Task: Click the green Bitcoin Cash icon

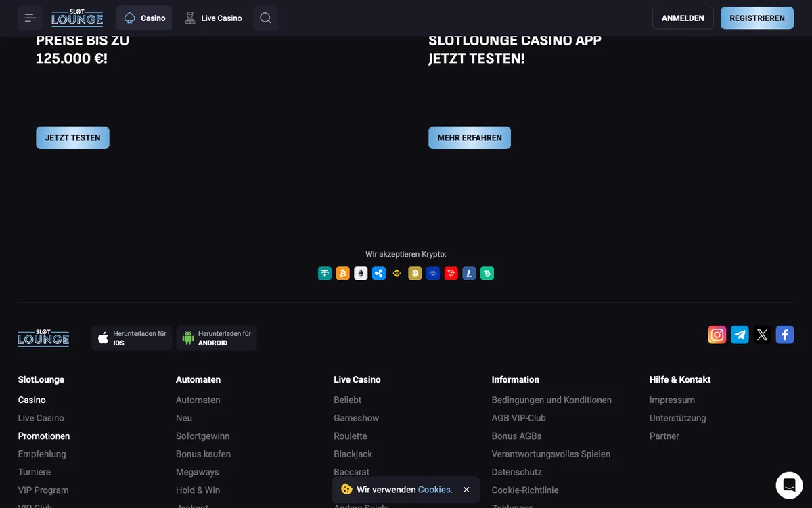Action: pyautogui.click(x=487, y=274)
